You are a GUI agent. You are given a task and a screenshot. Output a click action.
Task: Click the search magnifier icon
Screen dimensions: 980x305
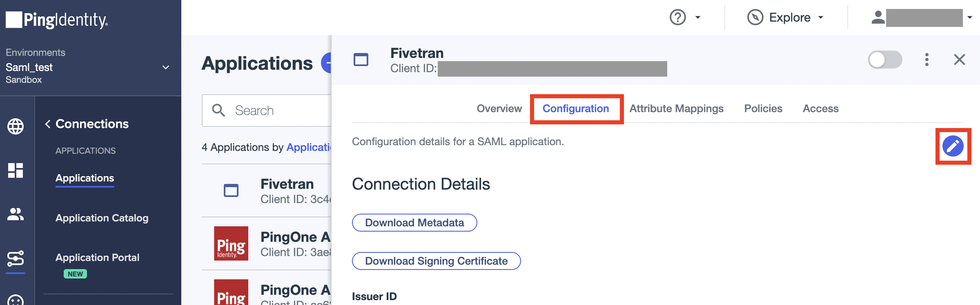[218, 110]
